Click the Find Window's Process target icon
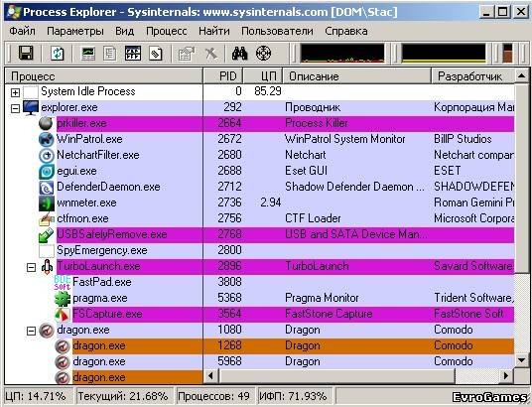 click(263, 54)
